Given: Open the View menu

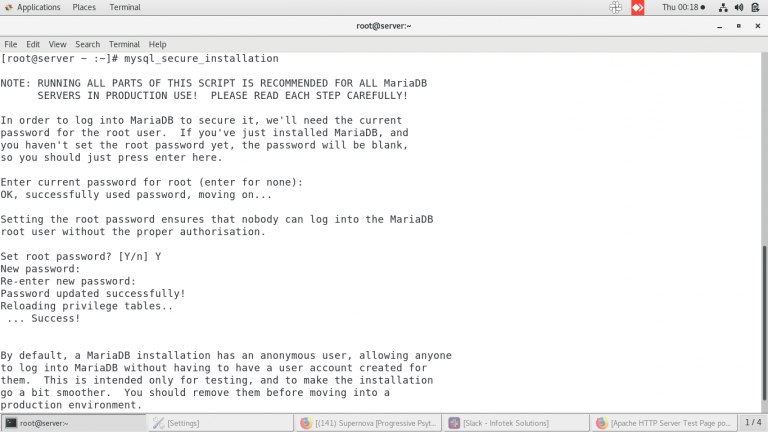Looking at the screenshot, I should point(57,44).
